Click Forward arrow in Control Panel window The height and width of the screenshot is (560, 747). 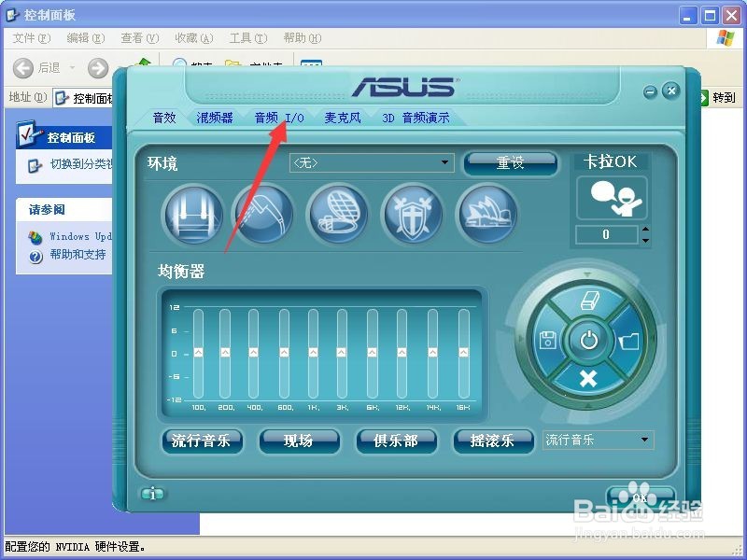pyautogui.click(x=98, y=68)
